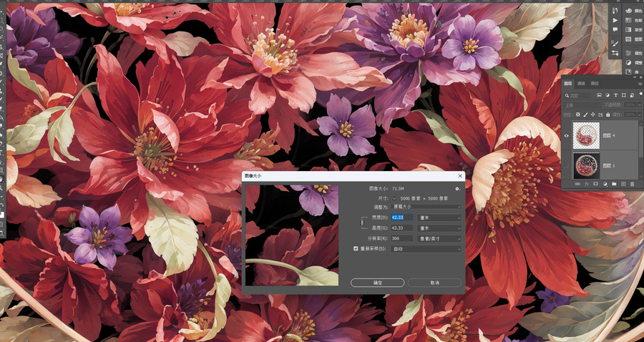This screenshot has width=644, height=342.
Task: Open the History panel icon
Action: [x=615, y=10]
